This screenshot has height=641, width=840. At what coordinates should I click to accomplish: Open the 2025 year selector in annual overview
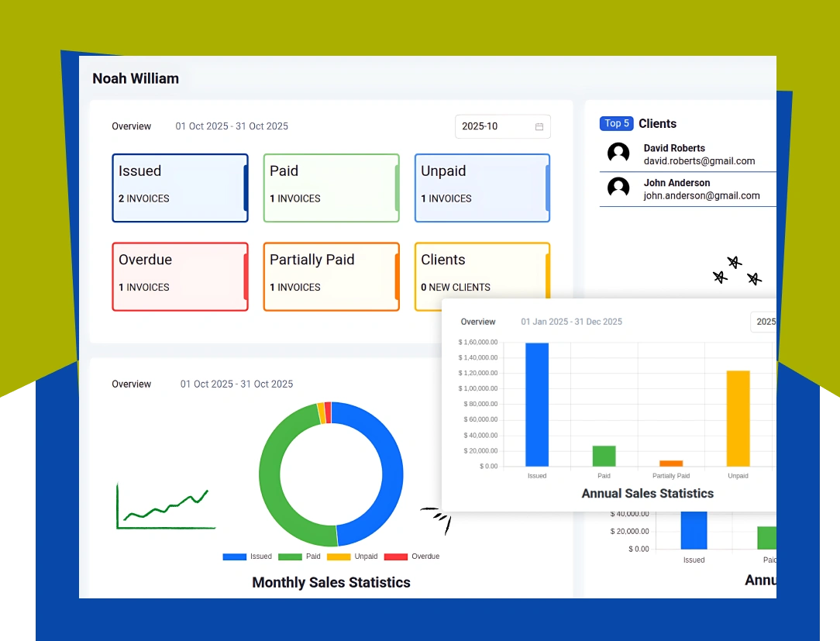[766, 322]
